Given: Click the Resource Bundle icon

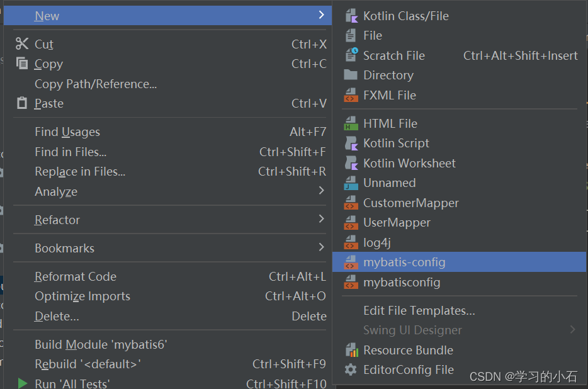Looking at the screenshot, I should 351,350.
